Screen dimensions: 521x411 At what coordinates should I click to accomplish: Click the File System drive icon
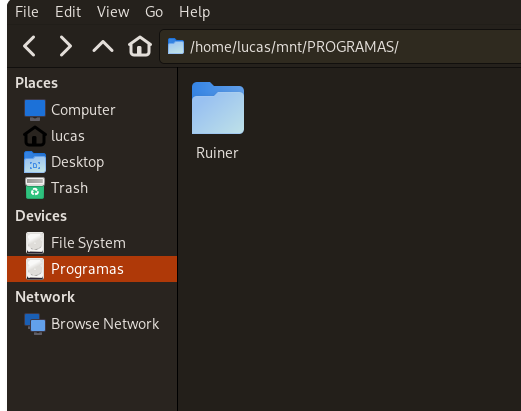tap(35, 243)
